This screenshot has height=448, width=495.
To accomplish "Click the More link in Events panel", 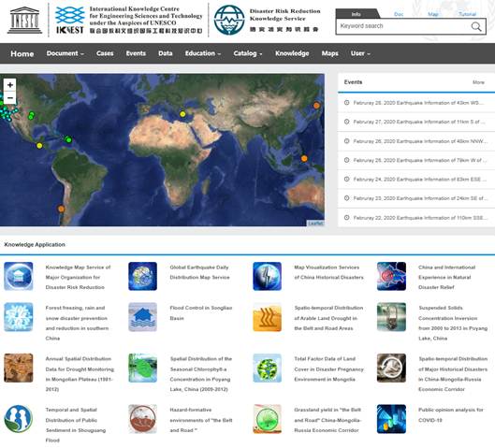I will [x=478, y=82].
